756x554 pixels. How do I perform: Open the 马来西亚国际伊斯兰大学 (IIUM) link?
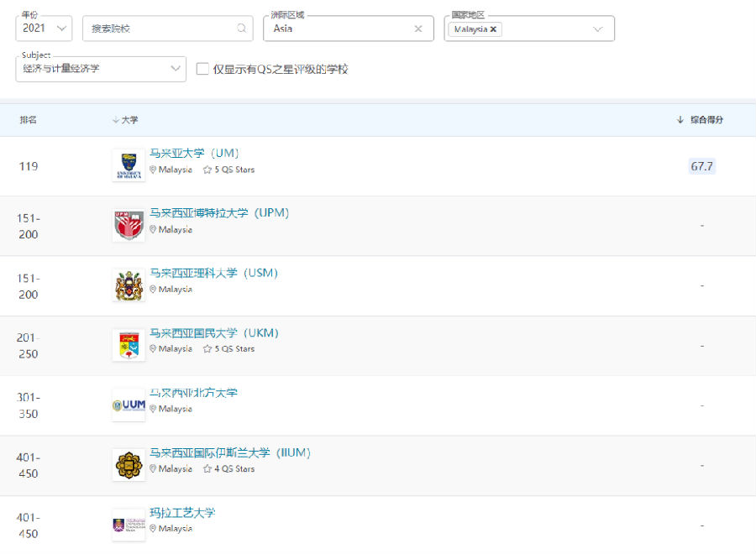pos(230,452)
